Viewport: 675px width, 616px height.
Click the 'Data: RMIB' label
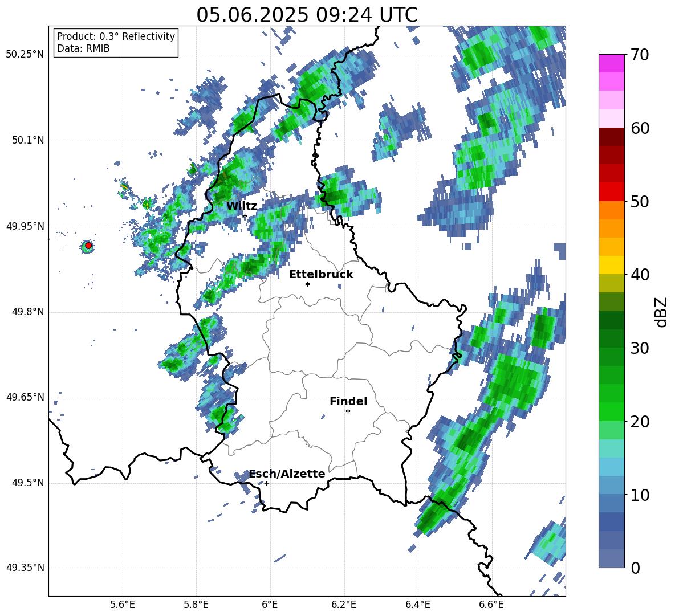coord(83,48)
